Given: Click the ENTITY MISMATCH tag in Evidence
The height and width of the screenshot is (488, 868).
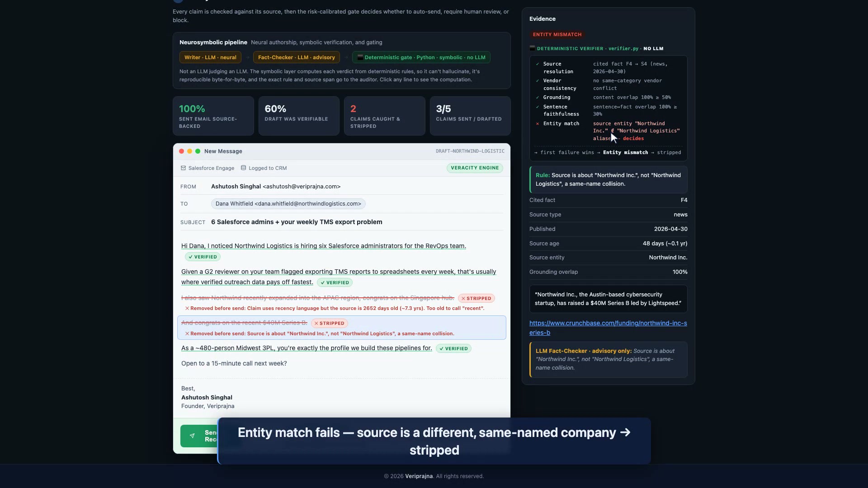Looking at the screenshot, I should pos(557,34).
